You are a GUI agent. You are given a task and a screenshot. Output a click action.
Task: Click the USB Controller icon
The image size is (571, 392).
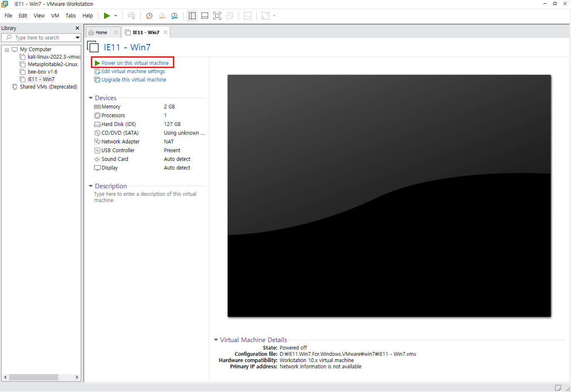97,150
